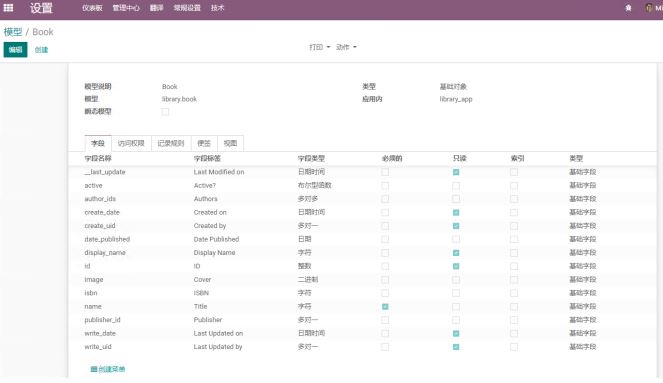
Task: Click the library.book model value
Action: (x=179, y=99)
